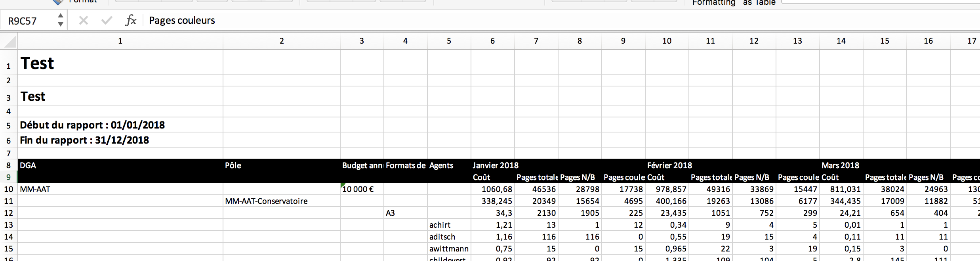The height and width of the screenshot is (261, 980).
Task: Click the value 0,965
Action: click(667, 249)
